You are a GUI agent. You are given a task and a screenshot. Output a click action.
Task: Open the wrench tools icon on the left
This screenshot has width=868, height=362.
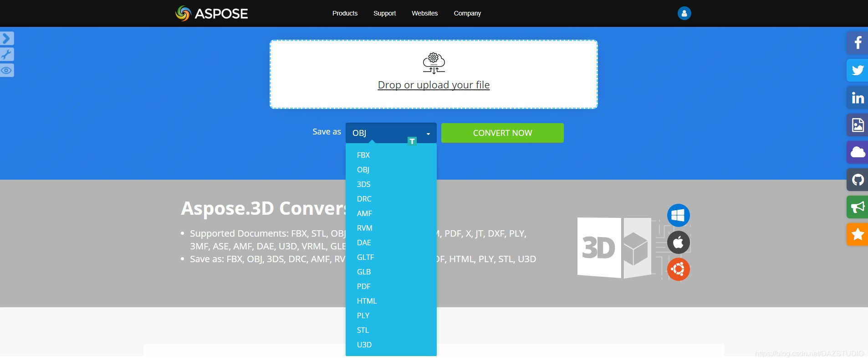pyautogui.click(x=7, y=54)
